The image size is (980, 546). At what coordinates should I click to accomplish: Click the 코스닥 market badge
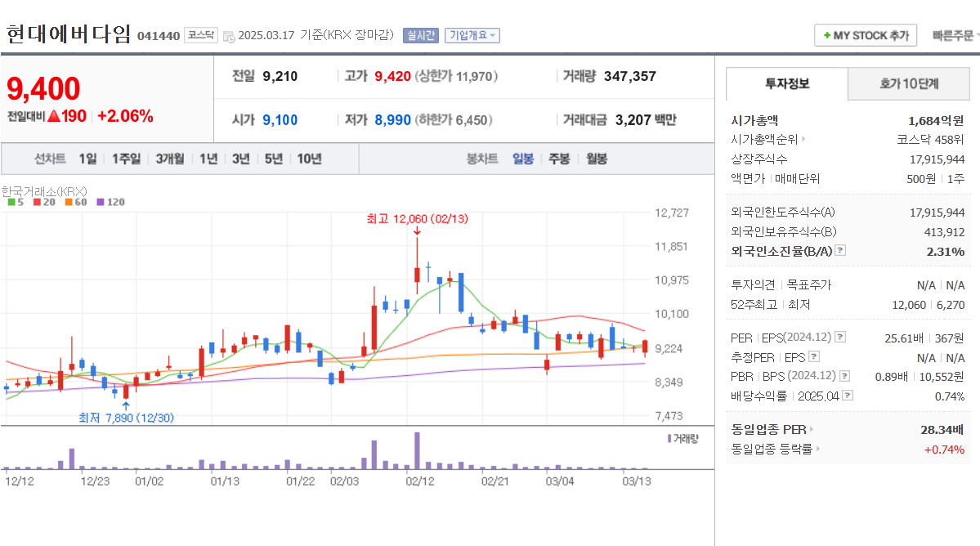coord(201,35)
